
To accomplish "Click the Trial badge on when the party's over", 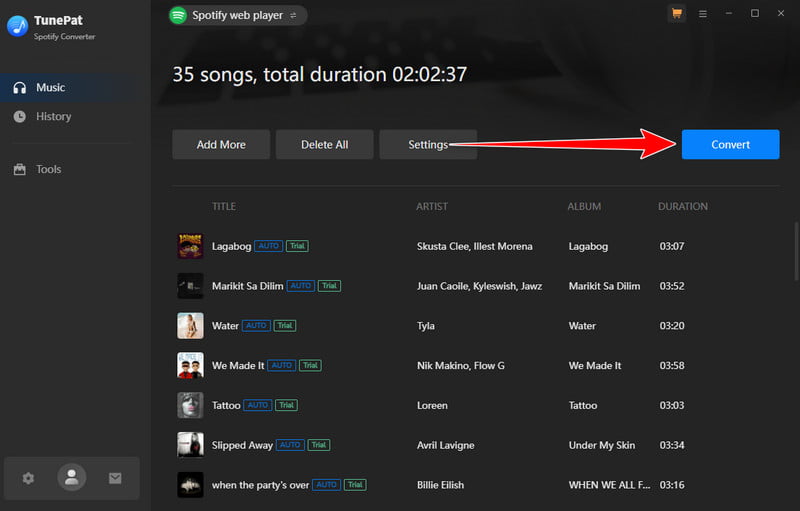I will [x=355, y=484].
